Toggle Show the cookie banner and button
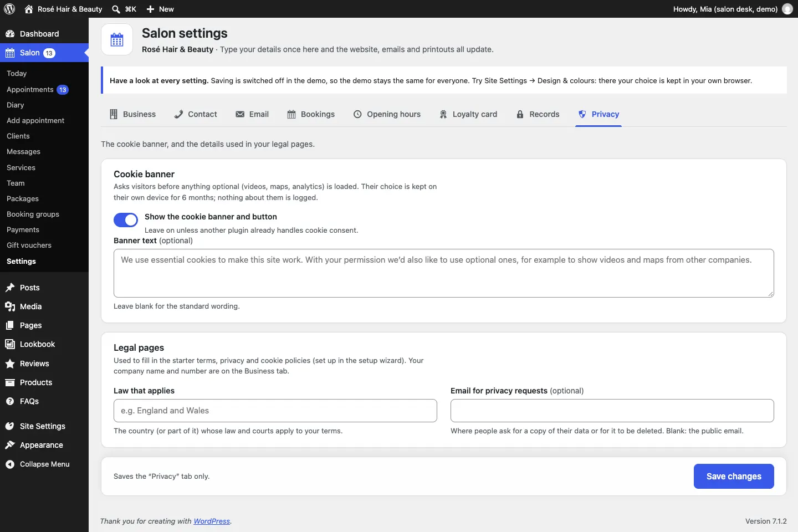Viewport: 798px width, 532px height. pyautogui.click(x=126, y=220)
